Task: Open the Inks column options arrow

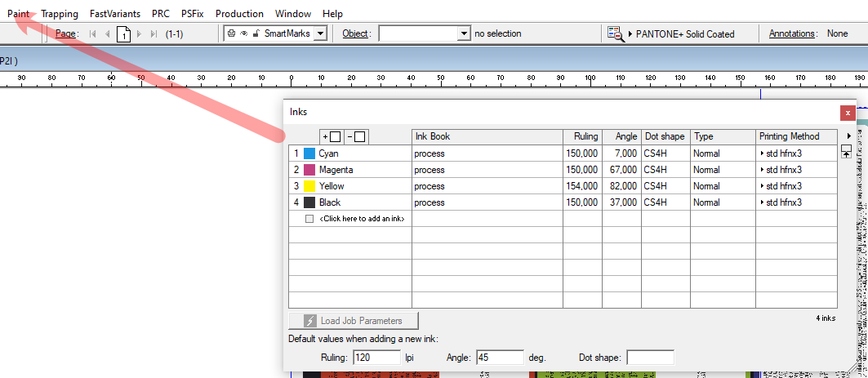Action: [x=850, y=136]
